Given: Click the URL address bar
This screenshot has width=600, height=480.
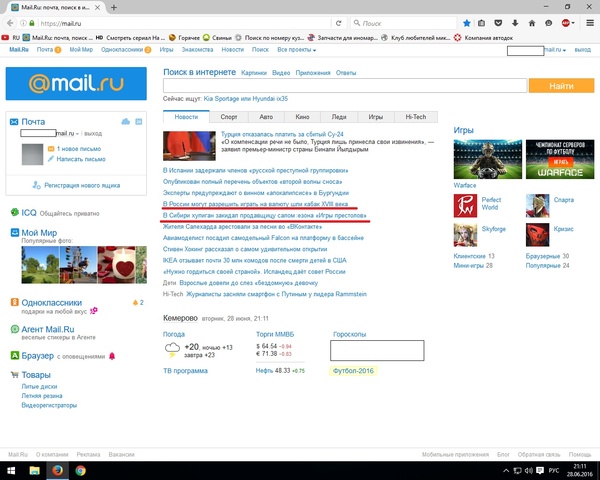Looking at the screenshot, I should pos(184,23).
